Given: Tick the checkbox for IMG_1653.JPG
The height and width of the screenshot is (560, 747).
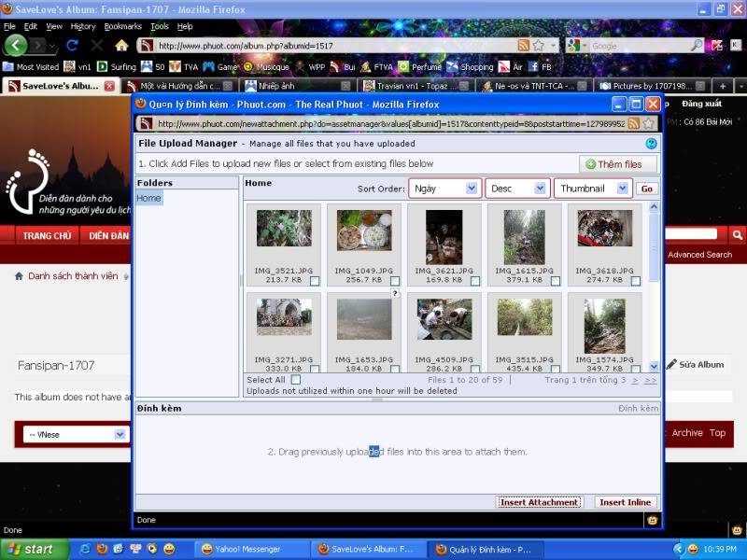Looking at the screenshot, I should point(395,369).
